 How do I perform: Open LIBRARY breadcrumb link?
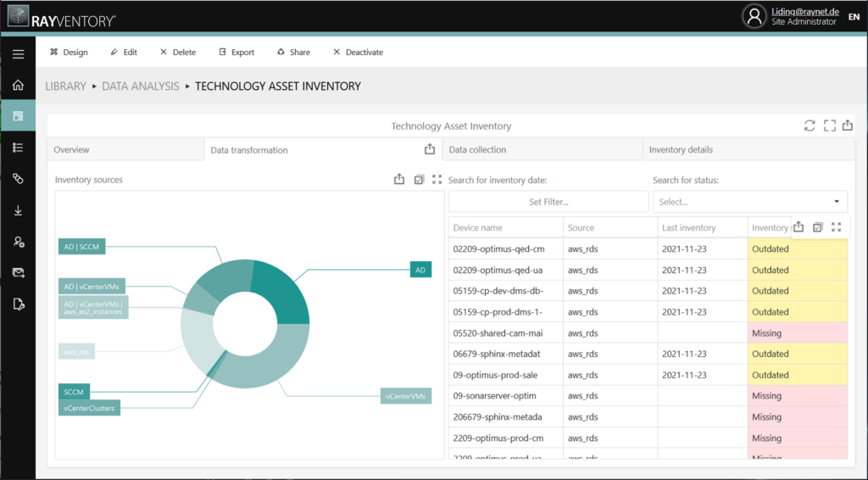(66, 87)
